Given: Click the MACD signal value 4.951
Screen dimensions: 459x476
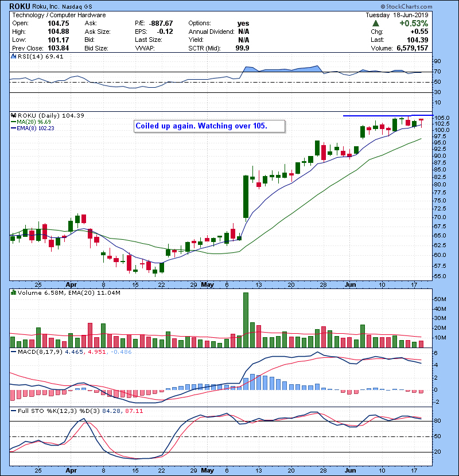Looking at the screenshot, I should (x=97, y=352).
